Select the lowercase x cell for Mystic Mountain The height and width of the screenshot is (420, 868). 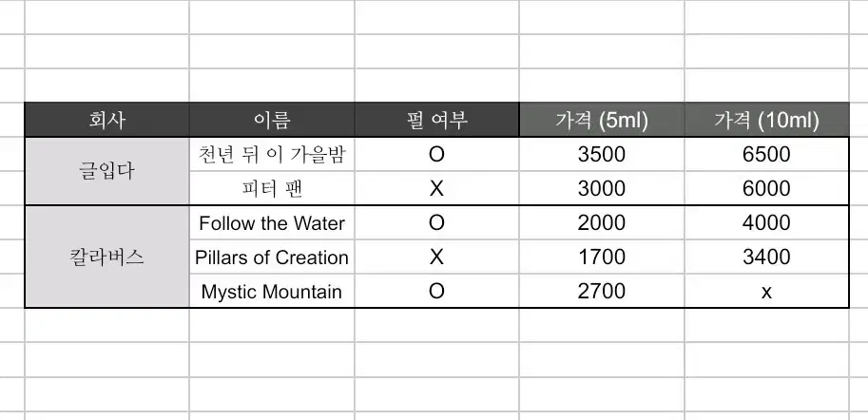(x=766, y=291)
